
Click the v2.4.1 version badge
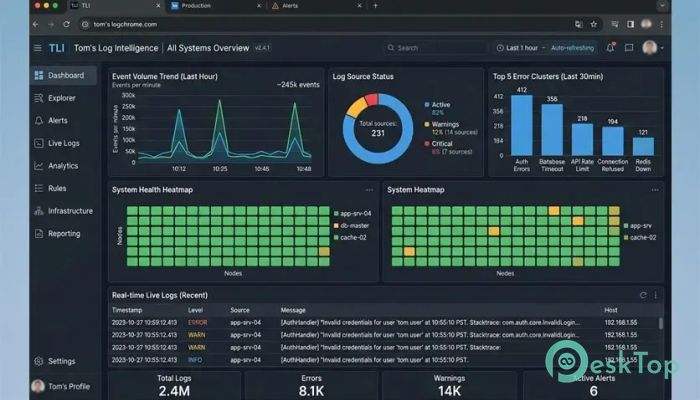[262, 48]
